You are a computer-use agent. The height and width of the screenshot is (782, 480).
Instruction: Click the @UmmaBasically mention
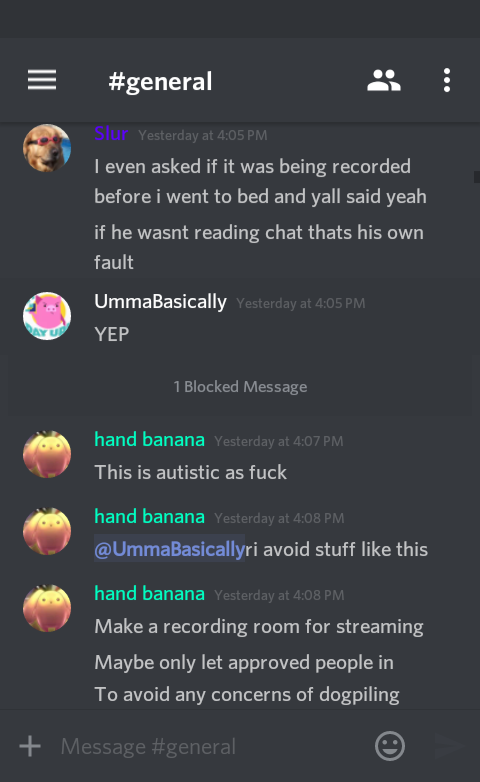tap(170, 549)
